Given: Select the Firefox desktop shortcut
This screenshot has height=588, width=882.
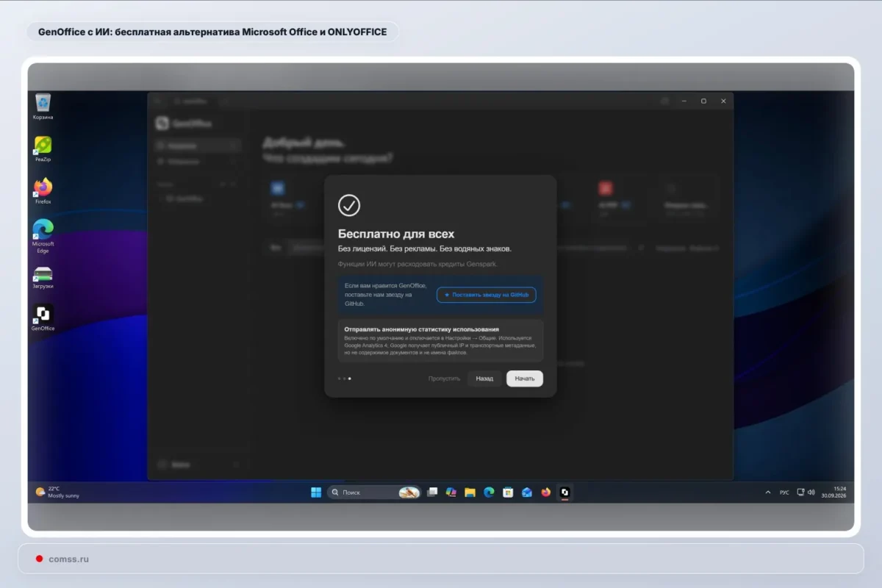Looking at the screenshot, I should tap(43, 190).
